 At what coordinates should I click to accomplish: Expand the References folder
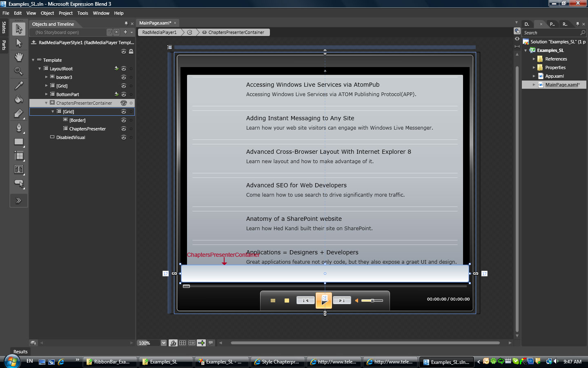[534, 59]
